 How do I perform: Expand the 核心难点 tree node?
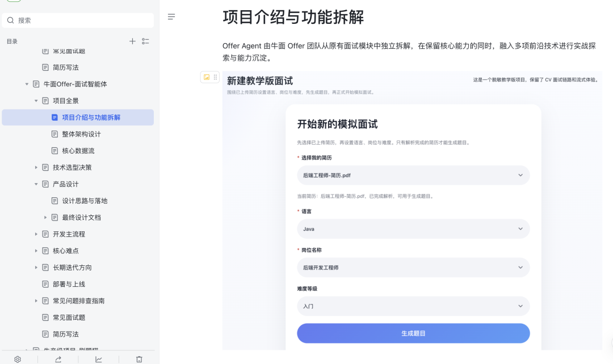[36, 251]
